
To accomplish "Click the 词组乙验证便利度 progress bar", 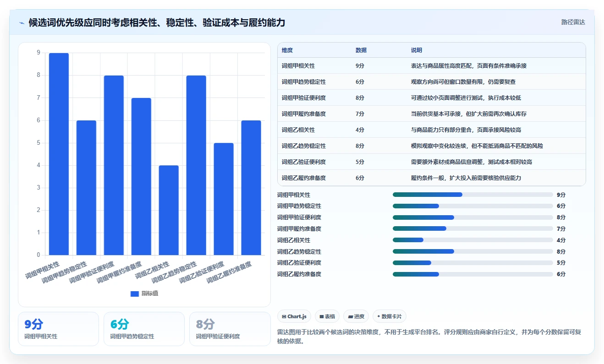I will pyautogui.click(x=473, y=263).
